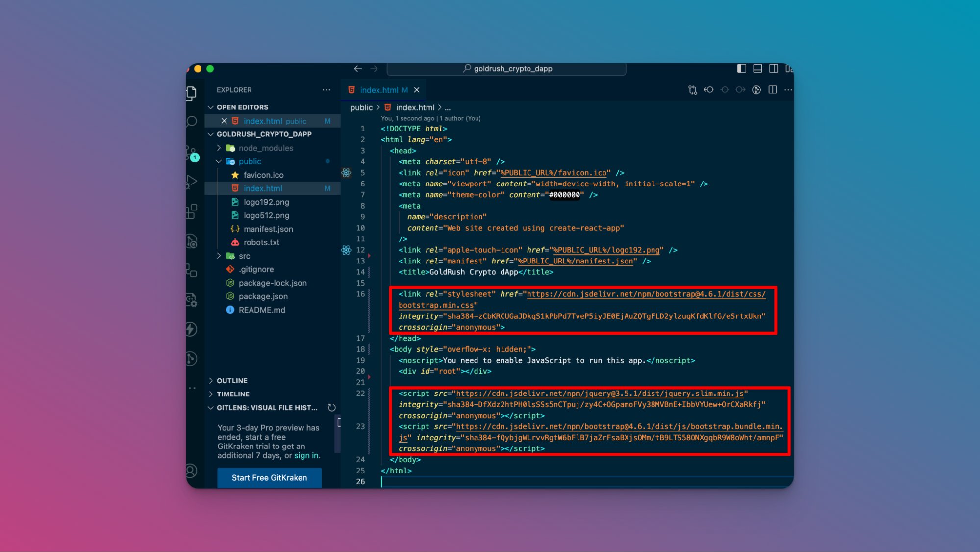Viewport: 980px width, 552px height.
Task: Open the Run and Debug view
Action: 192,182
